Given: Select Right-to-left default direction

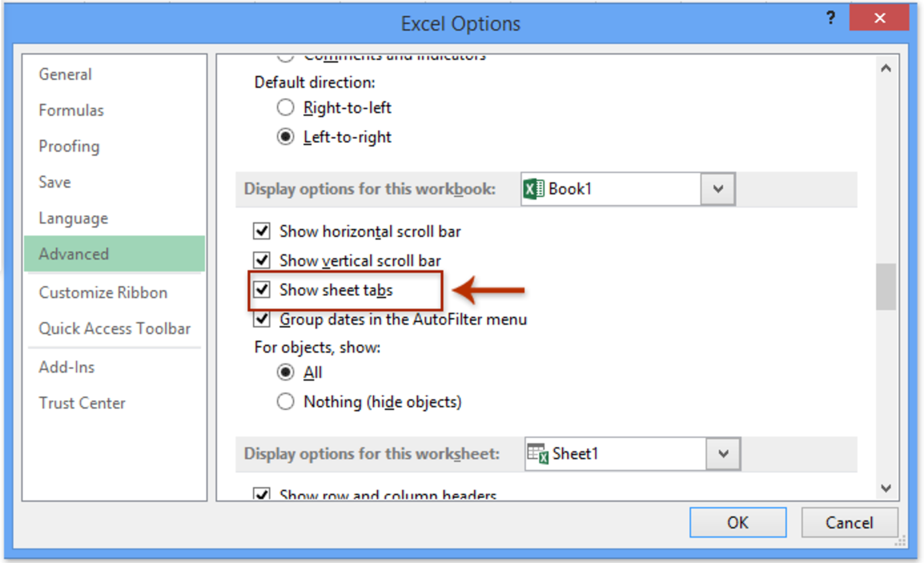Looking at the screenshot, I should tap(286, 107).
